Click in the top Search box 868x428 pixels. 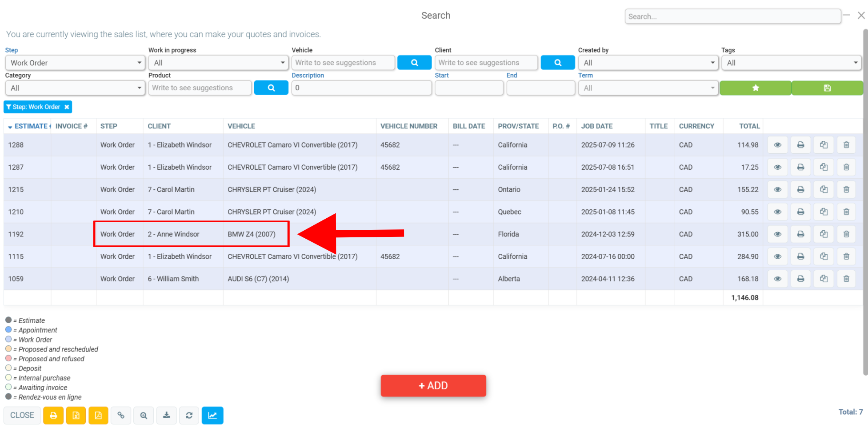coord(732,16)
